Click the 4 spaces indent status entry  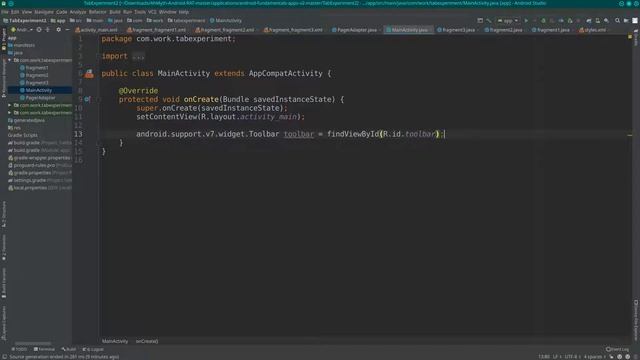594,357
